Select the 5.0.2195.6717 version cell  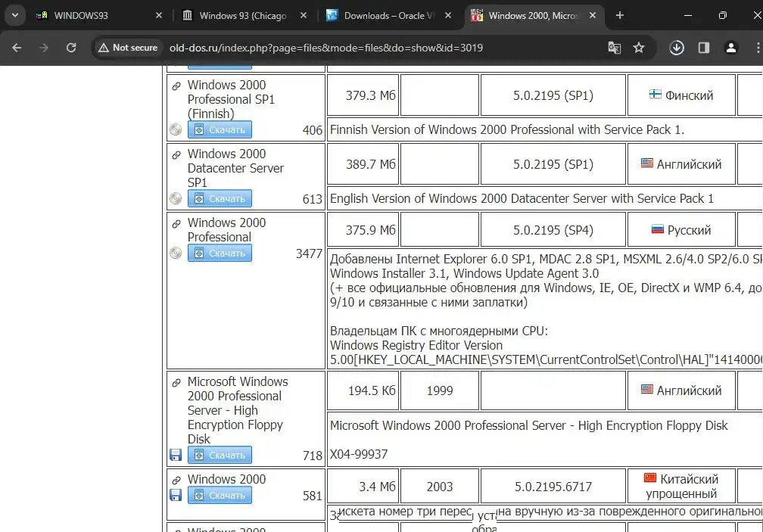point(553,487)
